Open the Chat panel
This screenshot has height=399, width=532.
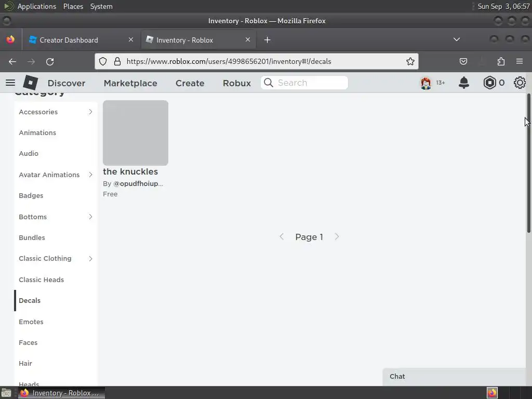454,377
